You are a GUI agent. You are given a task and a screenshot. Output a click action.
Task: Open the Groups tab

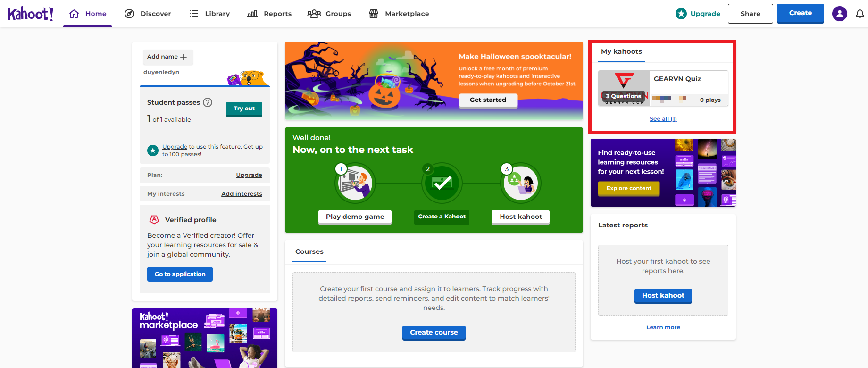329,14
